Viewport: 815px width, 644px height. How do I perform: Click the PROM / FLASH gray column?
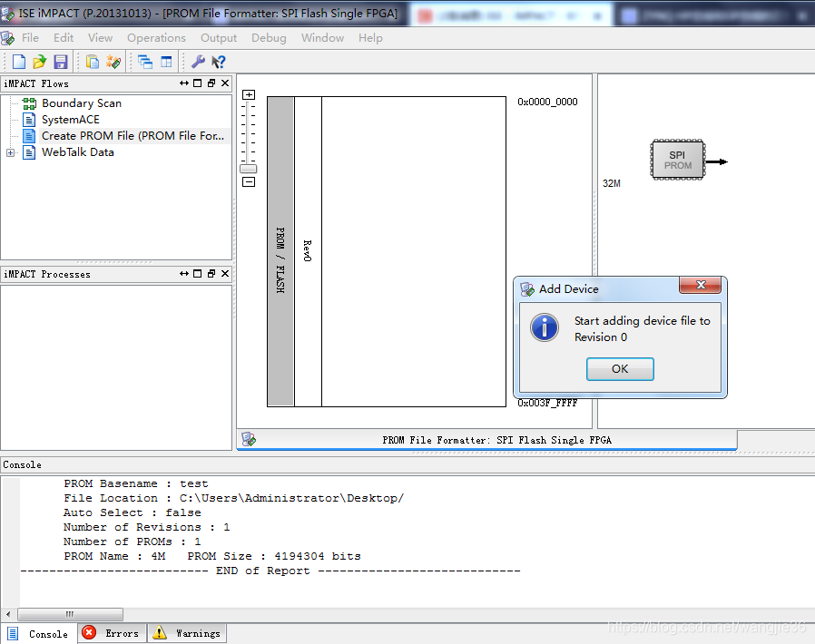[x=280, y=251]
